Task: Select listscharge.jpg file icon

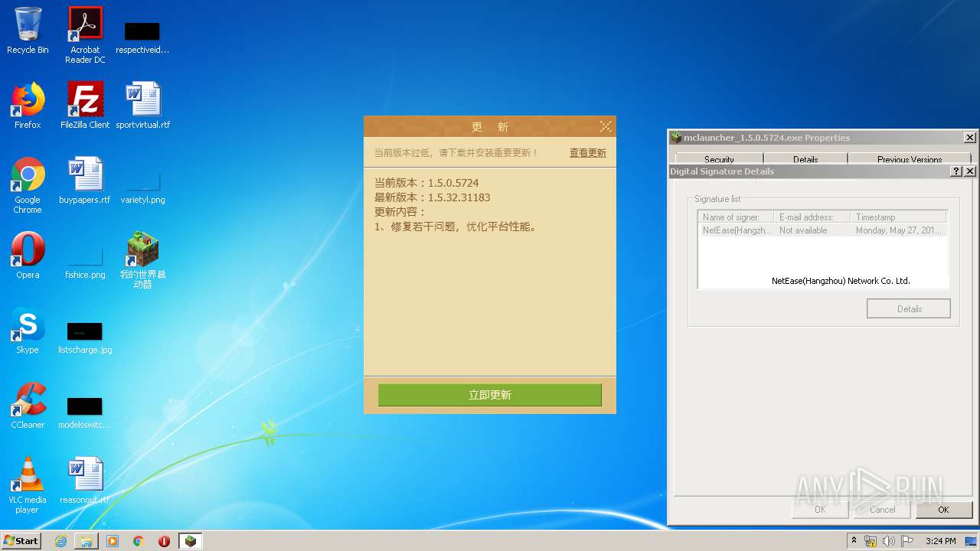Action: pos(85,338)
